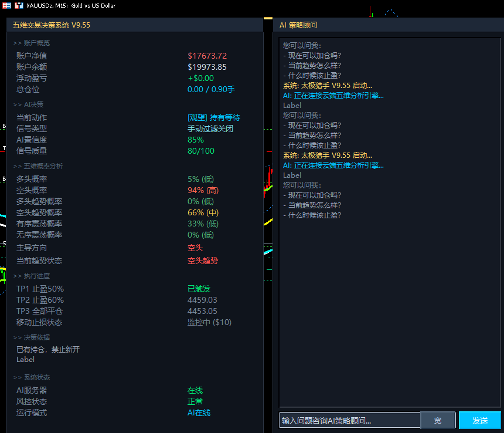Click the 当前趋势状态 value 空头趋势
Image resolution: width=504 pixels, height=433 pixels.
[203, 261]
